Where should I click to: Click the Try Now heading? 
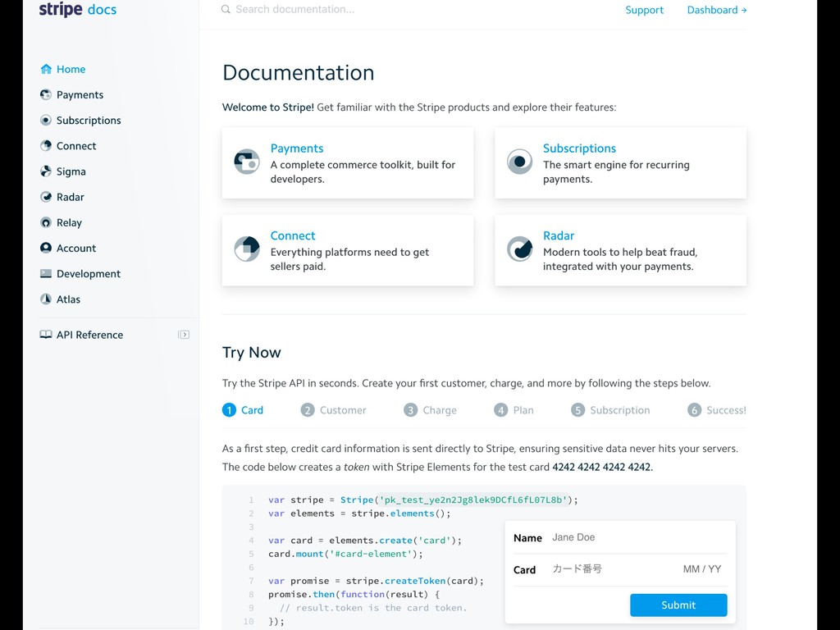click(x=251, y=352)
